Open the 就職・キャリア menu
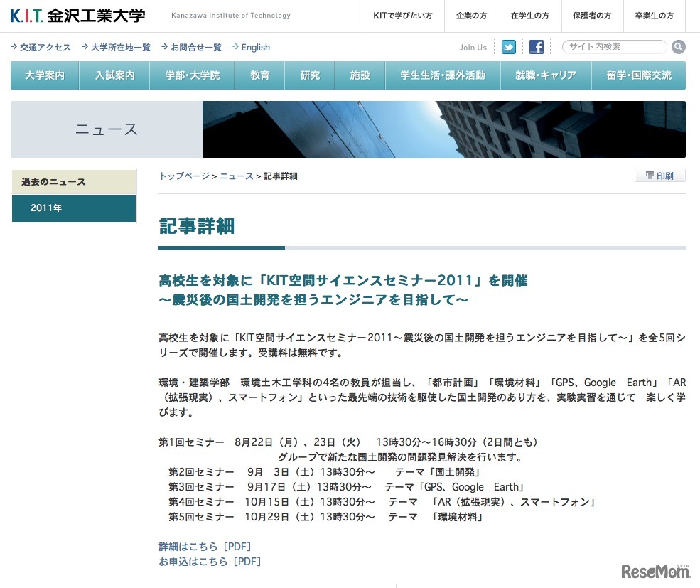 (x=546, y=75)
